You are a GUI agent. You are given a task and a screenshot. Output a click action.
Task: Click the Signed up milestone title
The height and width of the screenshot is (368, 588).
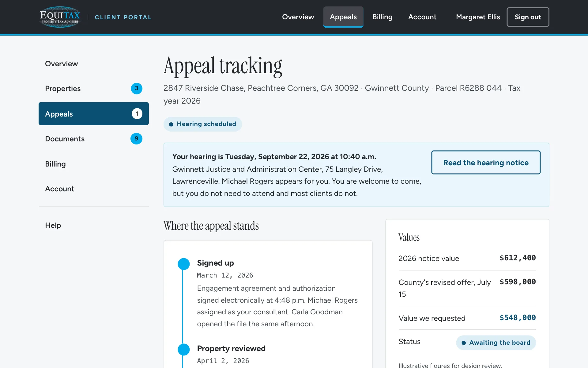pyautogui.click(x=215, y=263)
